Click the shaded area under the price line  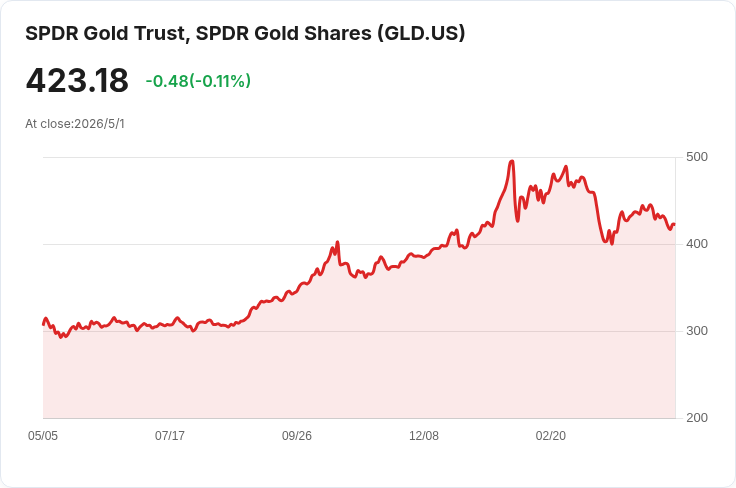pos(360,371)
